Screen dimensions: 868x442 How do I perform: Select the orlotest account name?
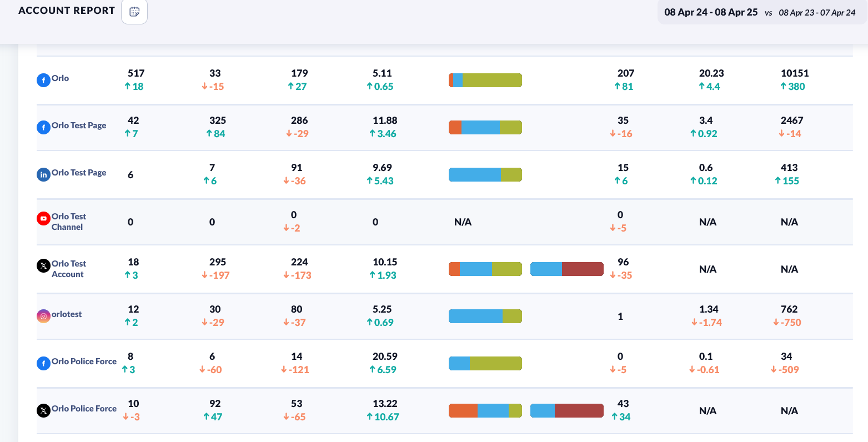[67, 314]
